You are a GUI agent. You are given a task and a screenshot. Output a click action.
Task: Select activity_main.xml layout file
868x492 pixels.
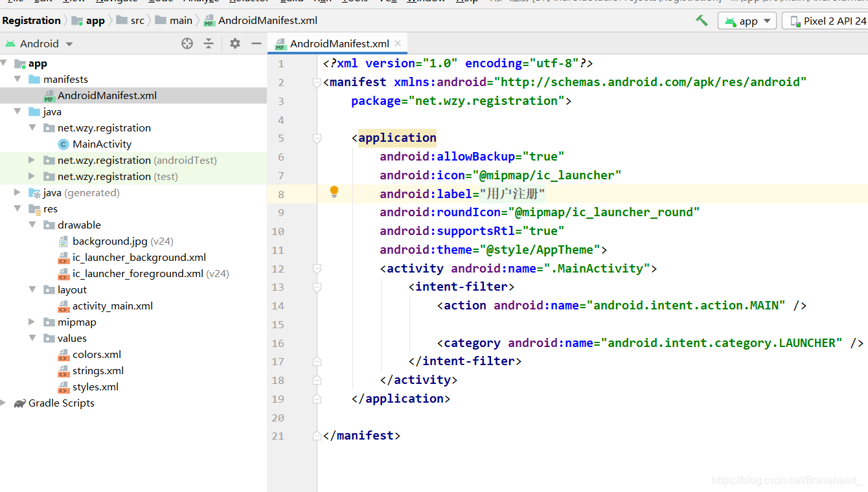[113, 306]
